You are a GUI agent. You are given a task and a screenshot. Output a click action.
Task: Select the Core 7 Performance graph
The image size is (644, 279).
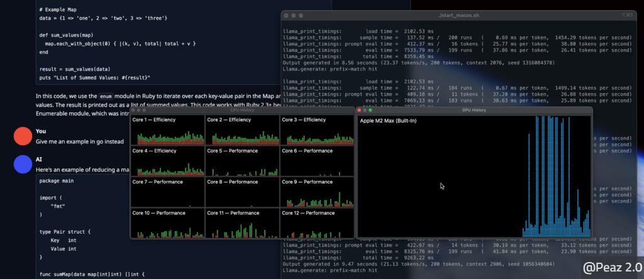click(167, 192)
